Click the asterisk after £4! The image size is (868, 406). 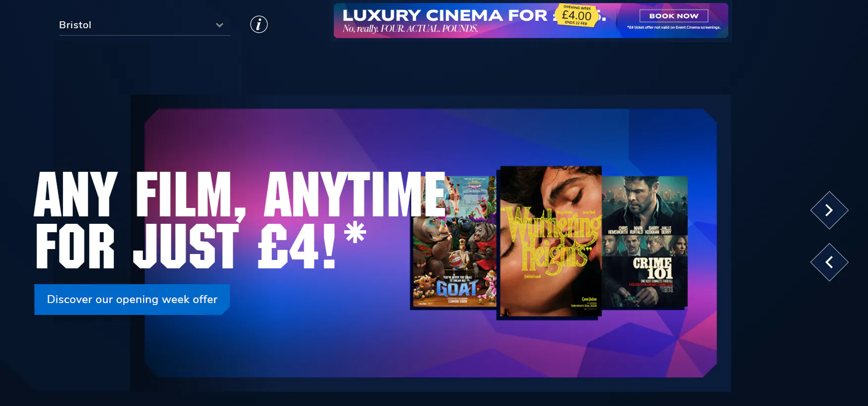(x=356, y=232)
